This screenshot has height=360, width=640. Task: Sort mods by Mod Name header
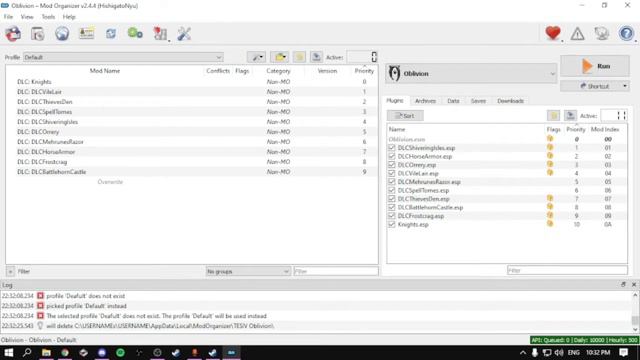tap(105, 71)
